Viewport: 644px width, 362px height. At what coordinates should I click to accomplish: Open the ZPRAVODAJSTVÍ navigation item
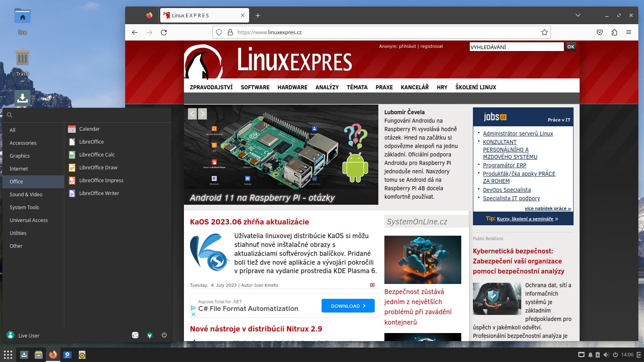click(211, 87)
